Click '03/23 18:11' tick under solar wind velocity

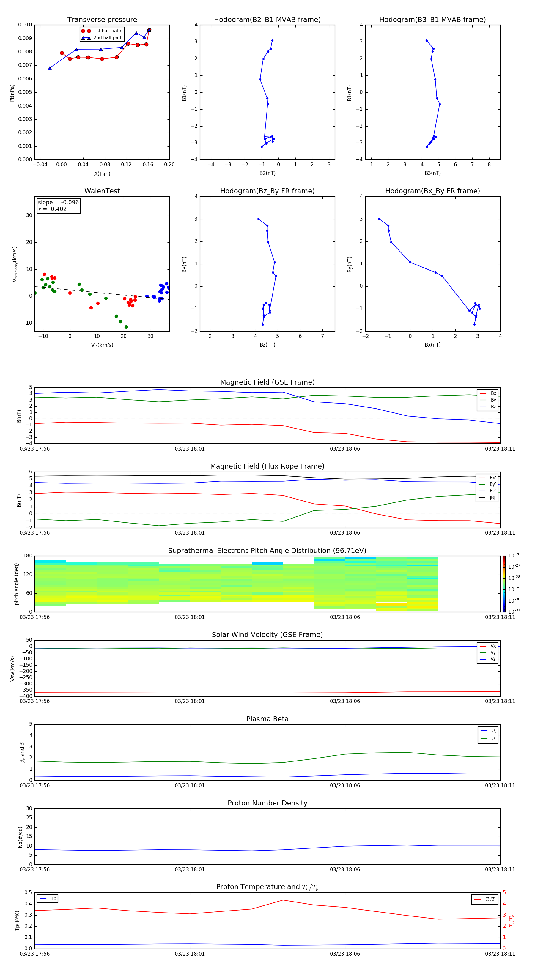pyautogui.click(x=500, y=701)
